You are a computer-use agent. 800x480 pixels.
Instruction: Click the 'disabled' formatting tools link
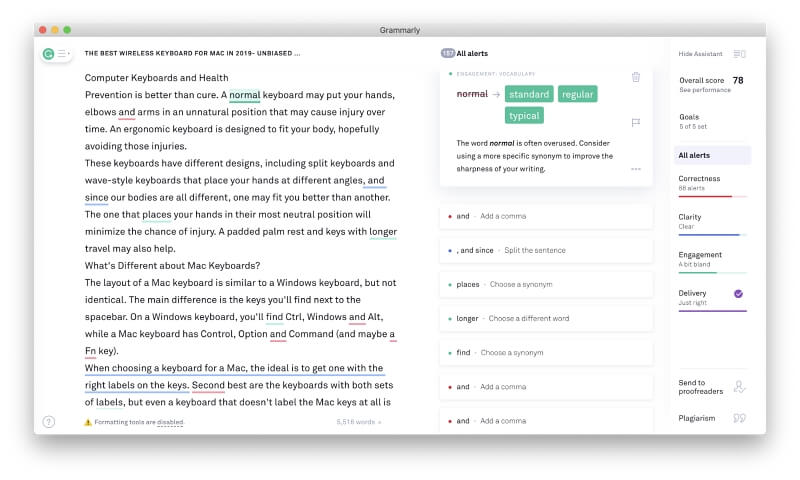170,422
